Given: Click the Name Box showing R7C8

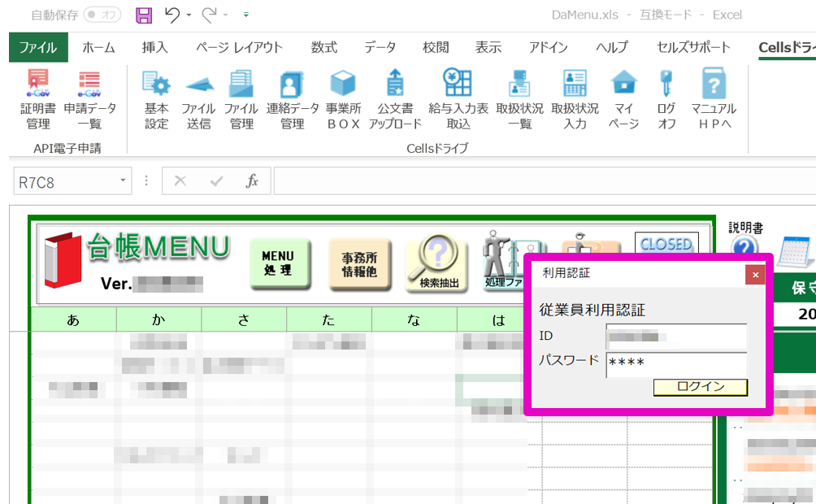Looking at the screenshot, I should (x=66, y=182).
